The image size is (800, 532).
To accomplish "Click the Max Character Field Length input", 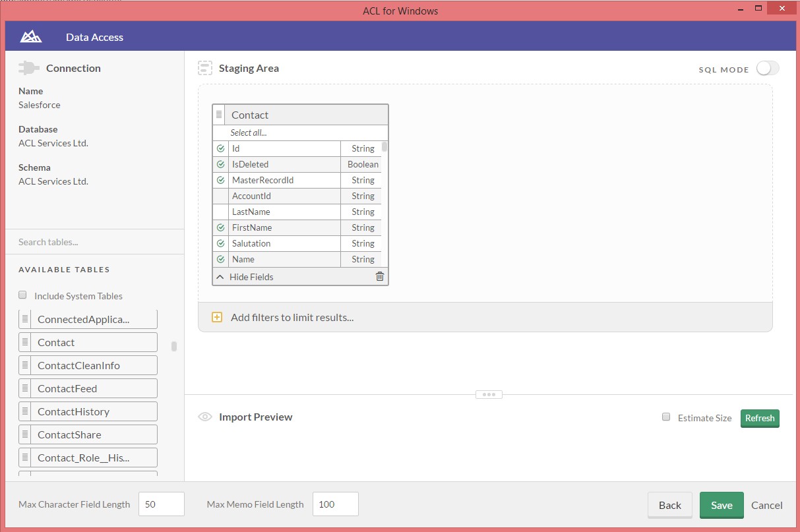I will pyautogui.click(x=161, y=504).
